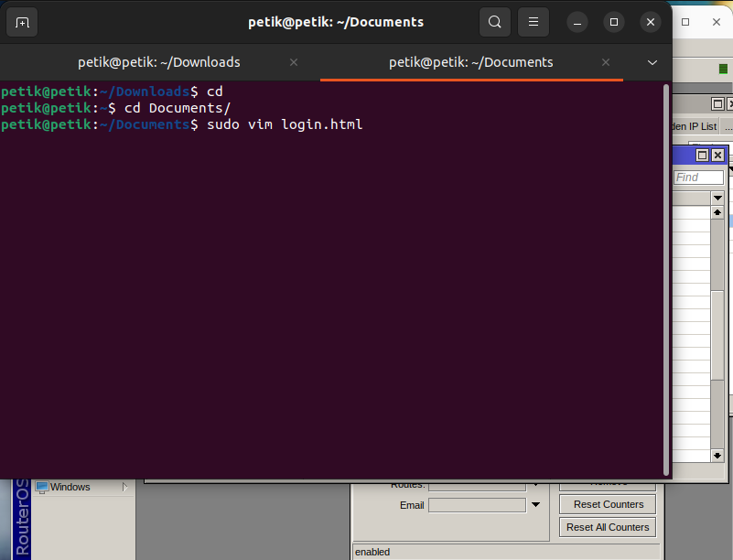This screenshot has width=733, height=560.
Task: Open the column list dropdown arrow
Action: click(717, 198)
